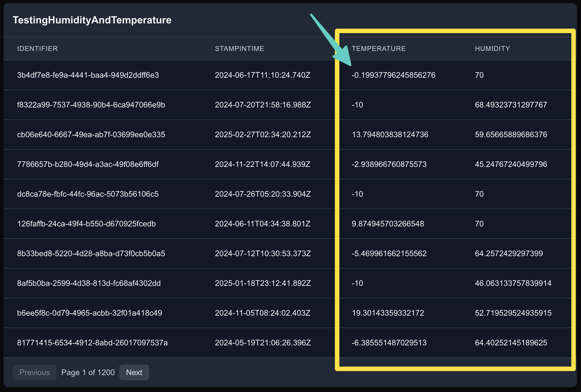Select identifier 81771415-6534-4912-8abd-26017097537a

click(x=92, y=343)
